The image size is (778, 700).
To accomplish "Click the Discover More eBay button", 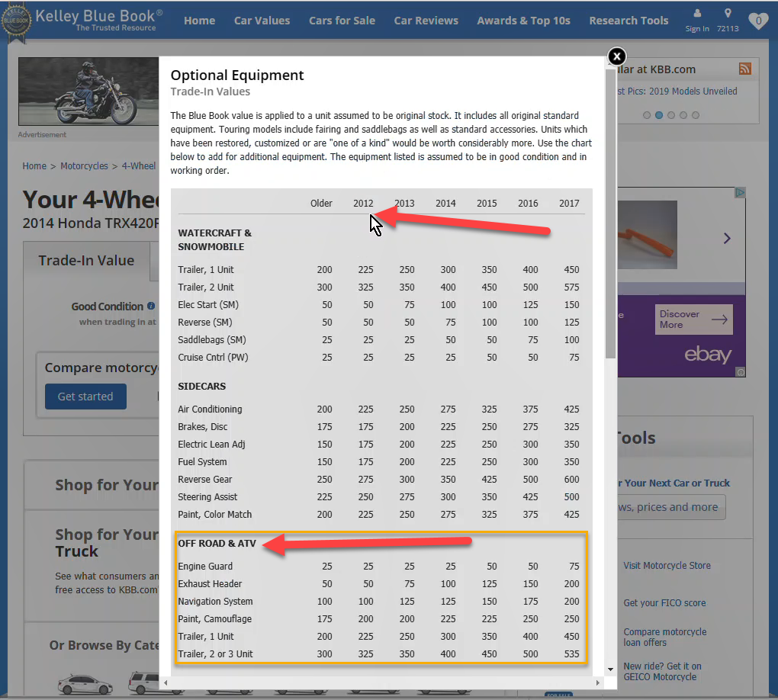I will coord(693,319).
